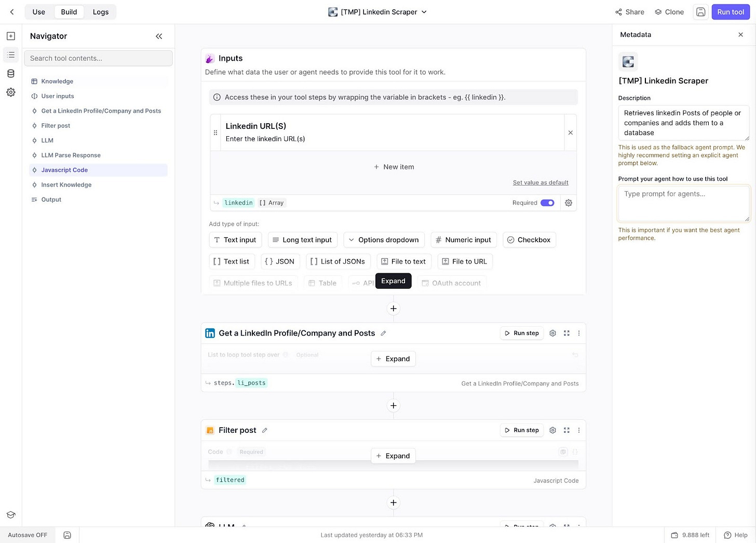Click the 9.888 left credits indicator
756x543 pixels.
(690, 535)
